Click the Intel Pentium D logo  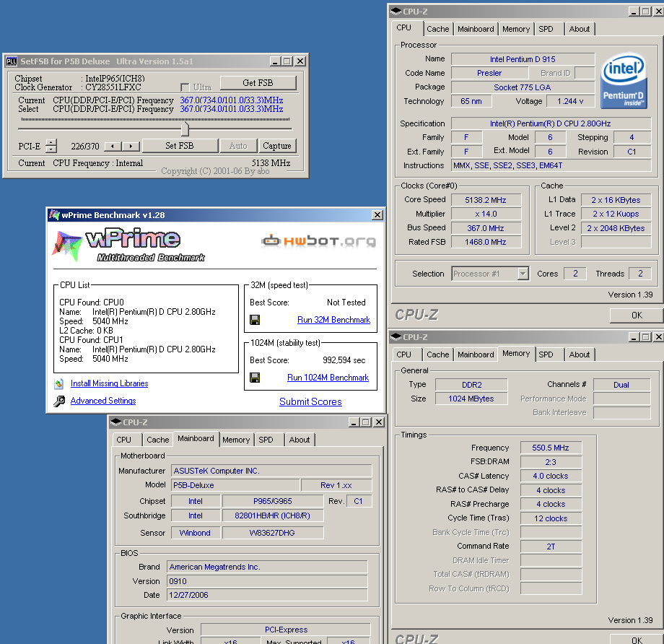pos(624,81)
